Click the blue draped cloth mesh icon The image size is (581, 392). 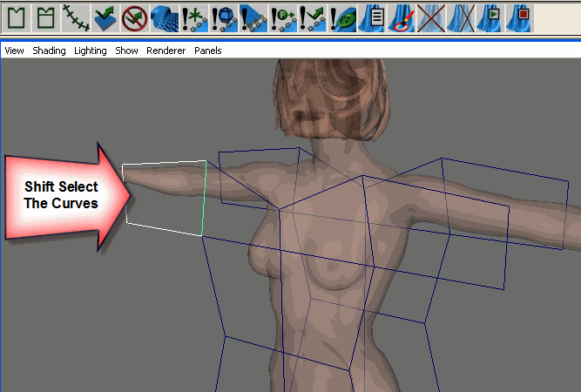[164, 15]
